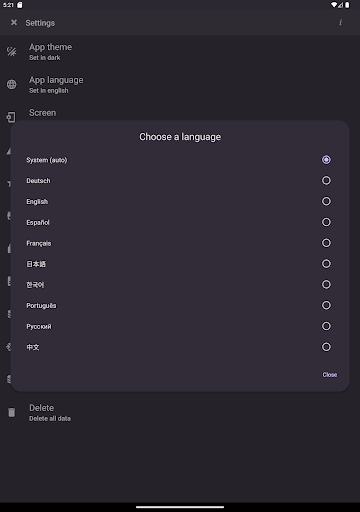360x512 pixels.
Task: Select the Deutsch radio button
Action: (x=326, y=180)
